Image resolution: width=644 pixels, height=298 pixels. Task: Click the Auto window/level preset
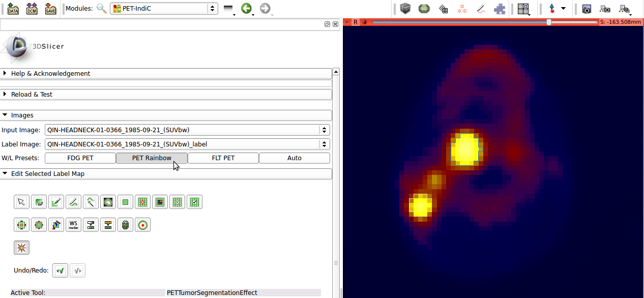click(x=294, y=158)
